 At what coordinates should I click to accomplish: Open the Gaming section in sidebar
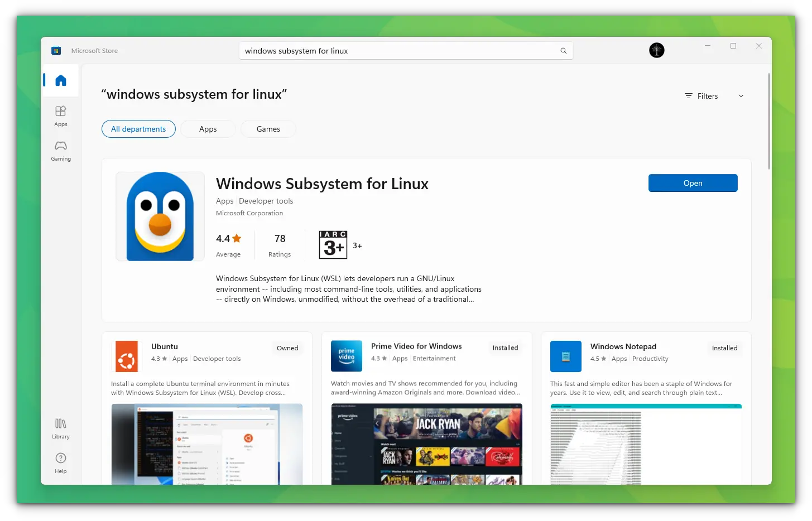coord(61,151)
